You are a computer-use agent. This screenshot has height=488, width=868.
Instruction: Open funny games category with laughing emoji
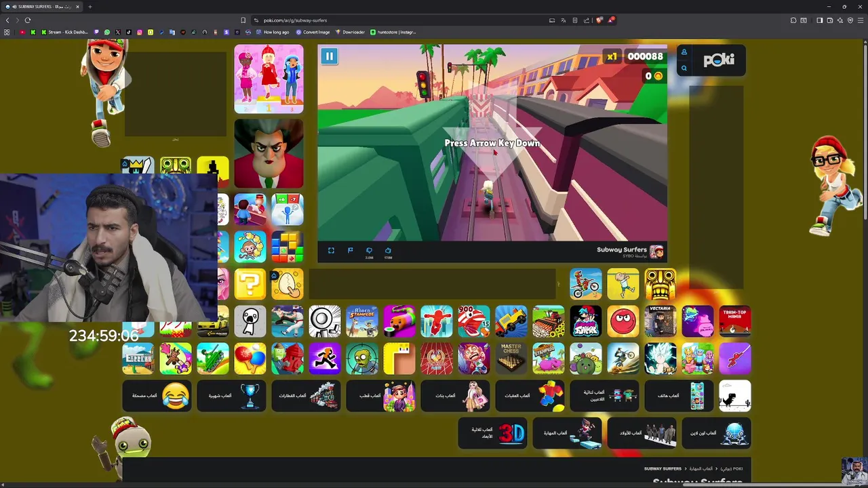coord(157,396)
